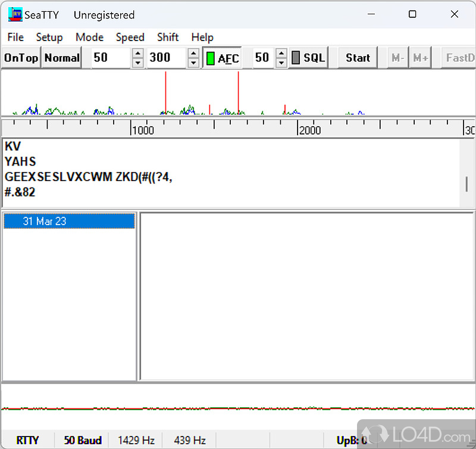Screen dimensions: 476x449
Task: Click the decoded text line starting with GEEXSESLVXCWM
Action: 88,177
